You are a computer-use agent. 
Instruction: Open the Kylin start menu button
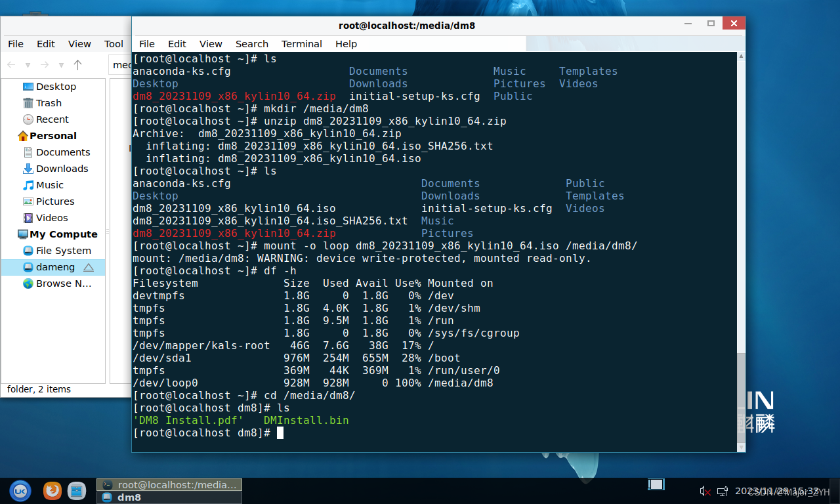[20, 490]
